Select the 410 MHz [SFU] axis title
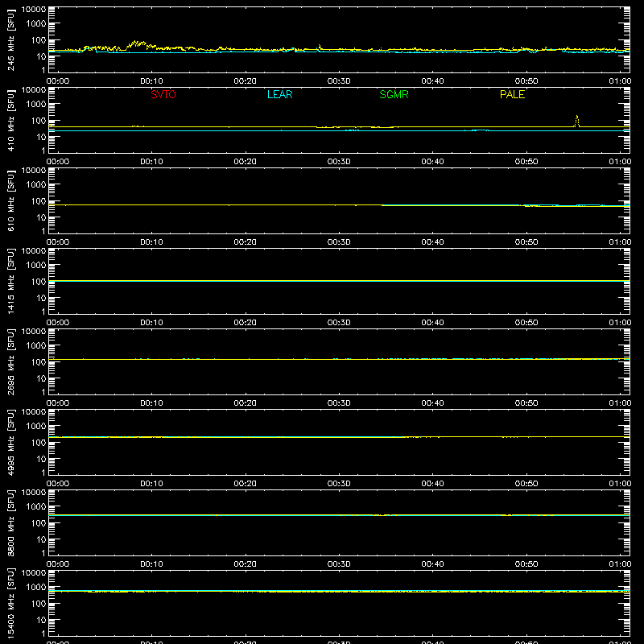This screenshot has width=644, height=644. point(10,120)
